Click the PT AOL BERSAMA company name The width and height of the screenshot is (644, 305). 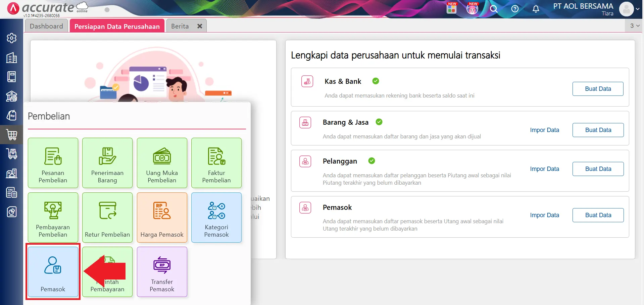[x=583, y=6]
